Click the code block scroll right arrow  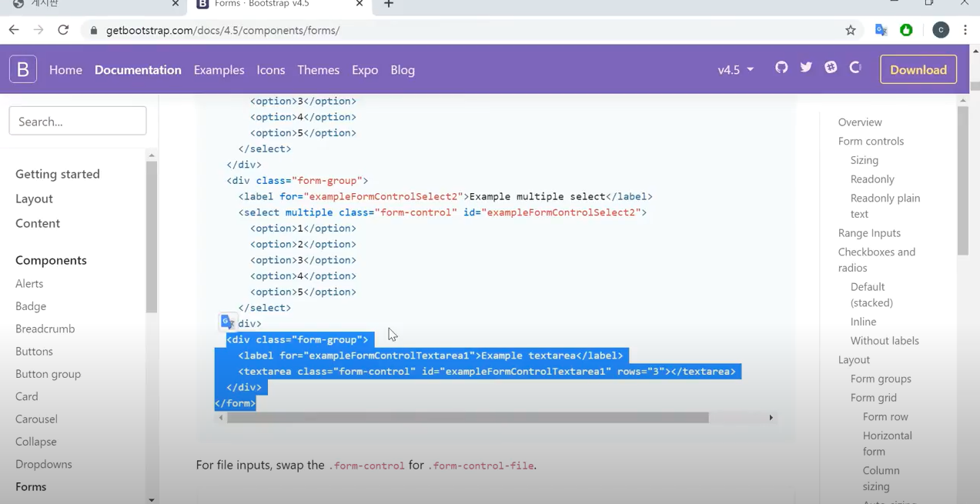(x=771, y=418)
